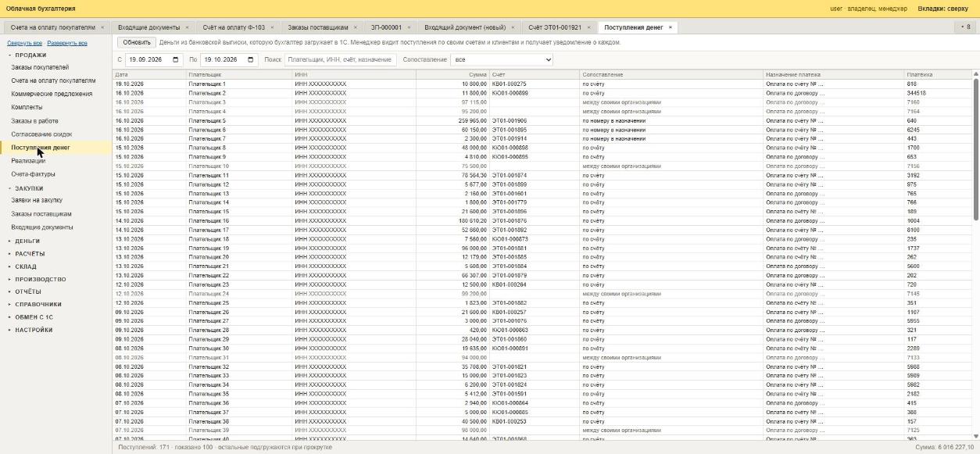Close the 'Заказы поставщикам' tab

356,27
